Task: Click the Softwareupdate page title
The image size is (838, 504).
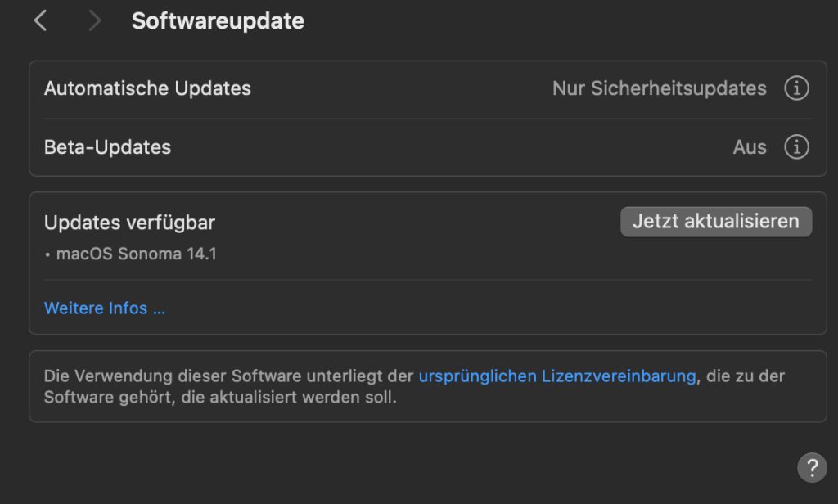Action: click(x=218, y=21)
